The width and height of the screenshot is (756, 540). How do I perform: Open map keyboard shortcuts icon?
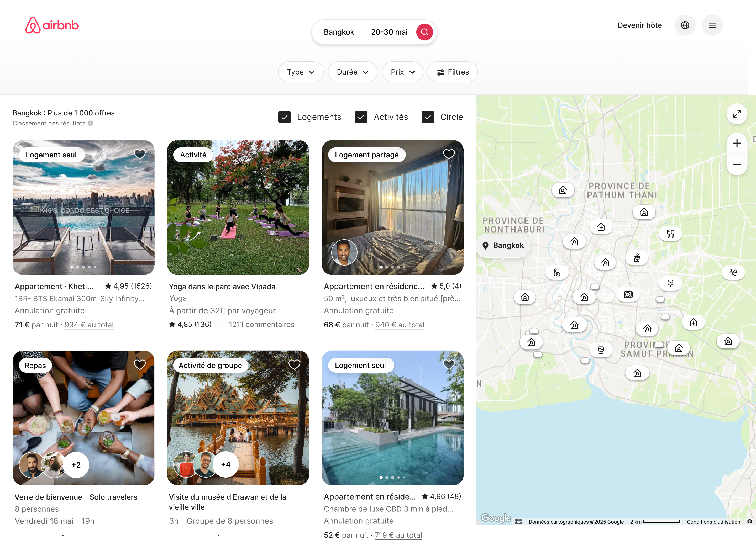[x=518, y=521]
